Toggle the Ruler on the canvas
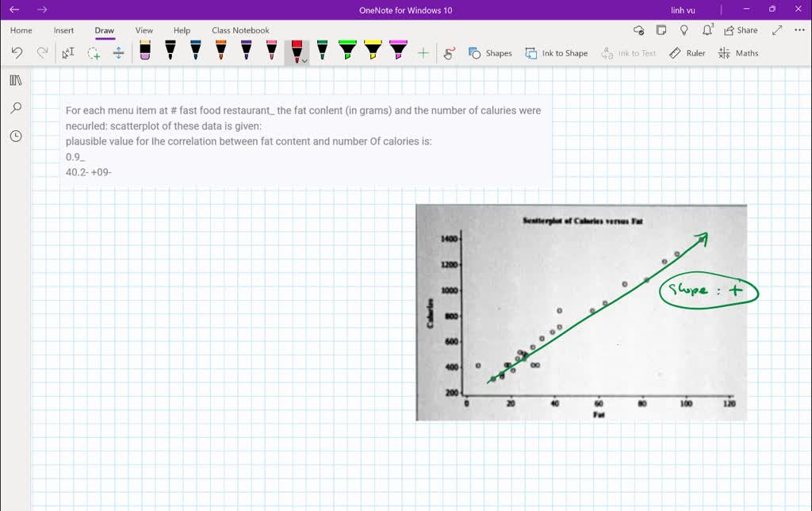The height and width of the screenshot is (511, 812). point(687,53)
